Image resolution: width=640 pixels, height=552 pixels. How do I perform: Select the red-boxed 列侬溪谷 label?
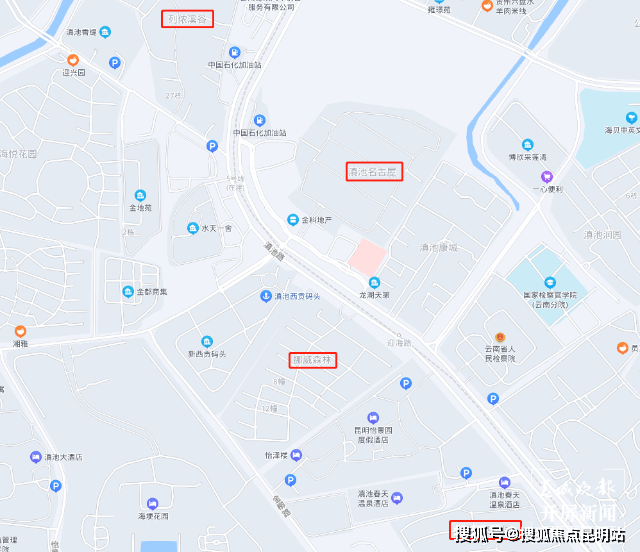187,19
